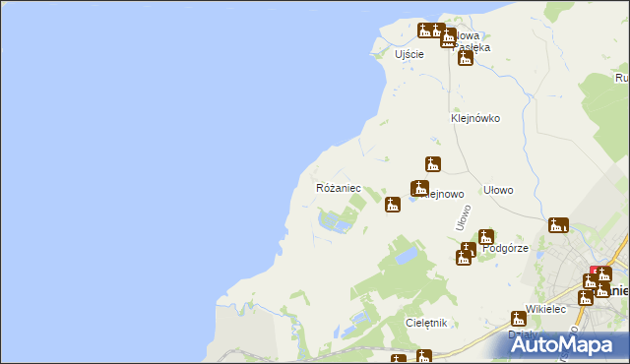The width and height of the screenshot is (630, 364).
Task: Click the ponds south of Różaniec
Action: click(334, 222)
